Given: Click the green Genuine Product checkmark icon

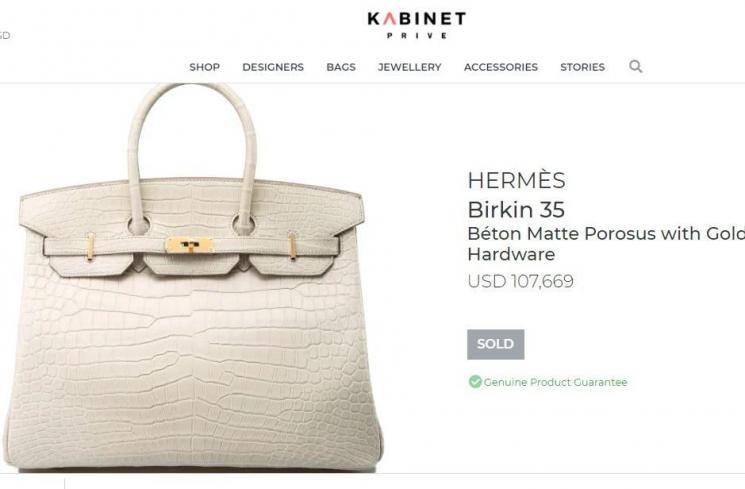Looking at the screenshot, I should (x=475, y=382).
